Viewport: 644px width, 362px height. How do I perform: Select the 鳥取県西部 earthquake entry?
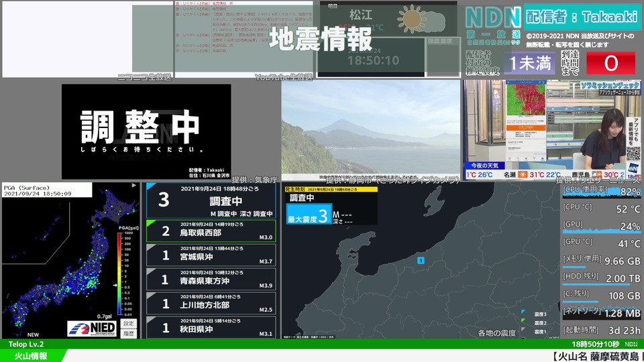pos(211,231)
